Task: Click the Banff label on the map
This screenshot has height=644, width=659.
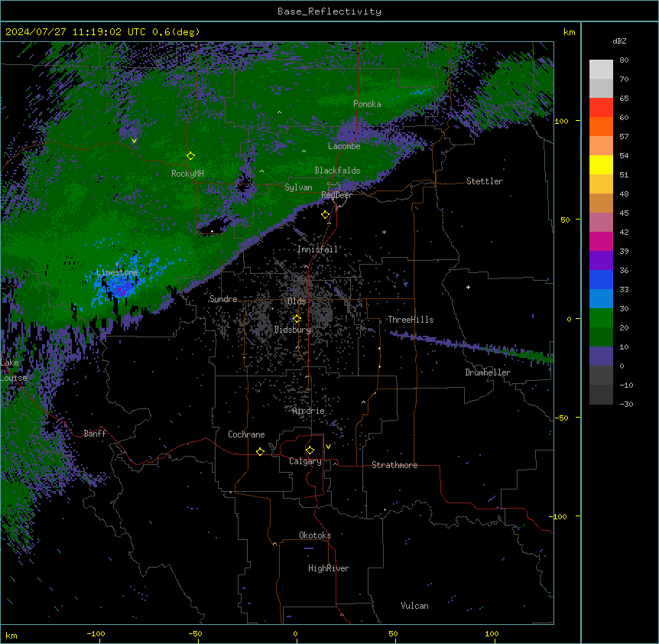Action: 95,434
